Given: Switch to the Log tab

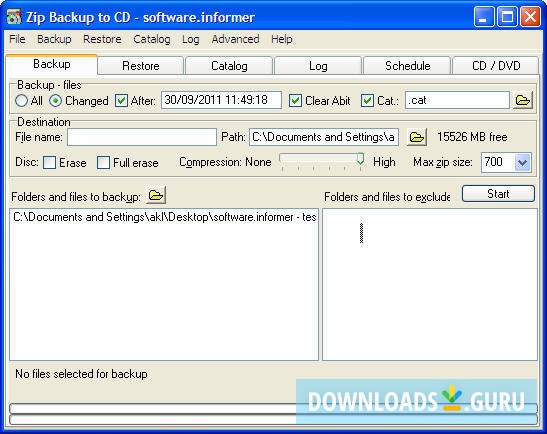Looking at the screenshot, I should 318,66.
